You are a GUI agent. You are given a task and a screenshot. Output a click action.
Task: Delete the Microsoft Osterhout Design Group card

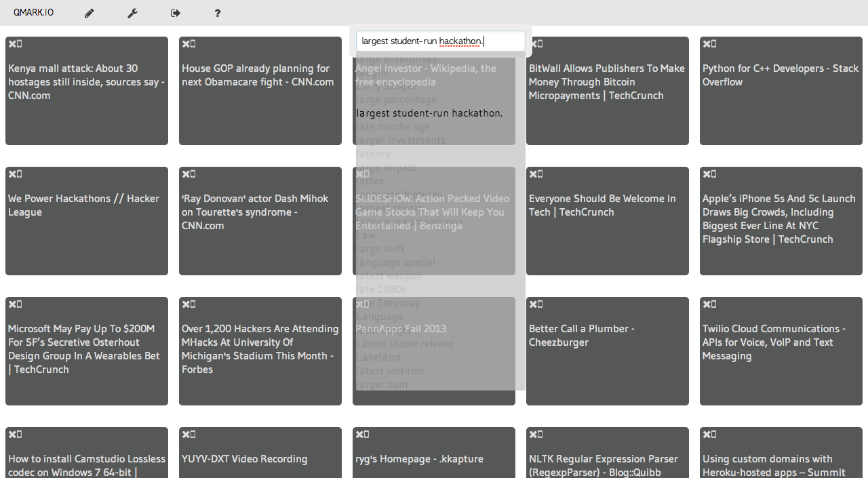click(x=12, y=304)
